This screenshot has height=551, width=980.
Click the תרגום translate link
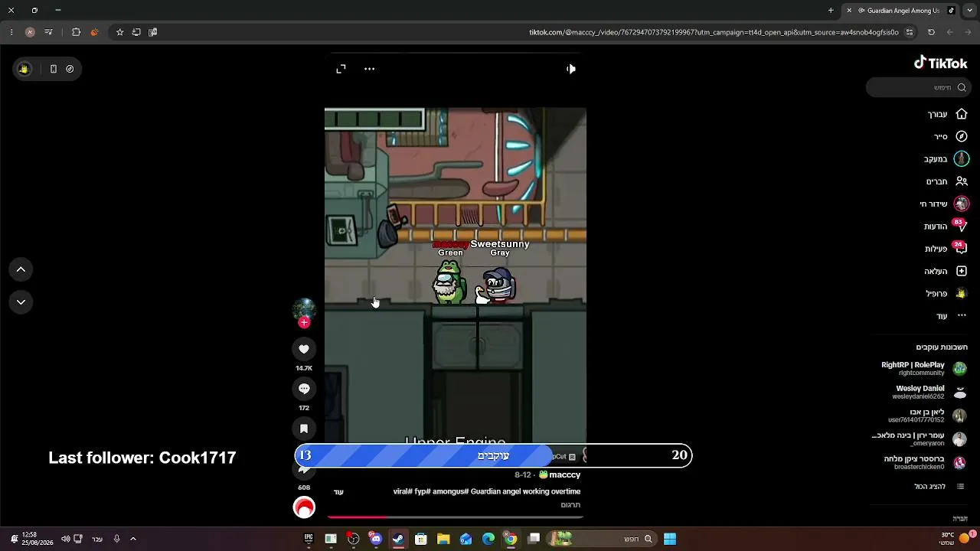coord(570,505)
